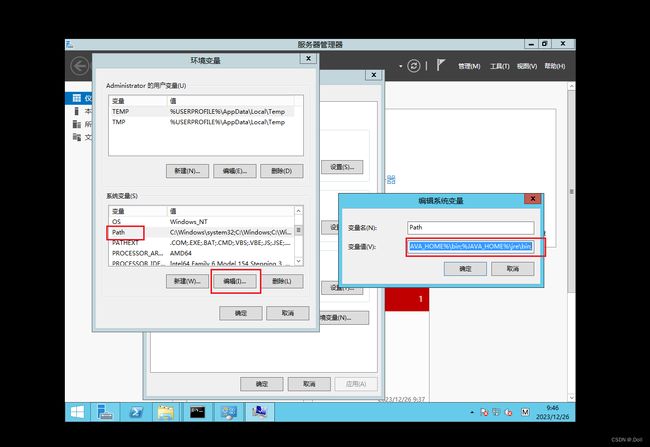Click 设置(S)... in system properties window
650x447 pixels.
click(342, 167)
